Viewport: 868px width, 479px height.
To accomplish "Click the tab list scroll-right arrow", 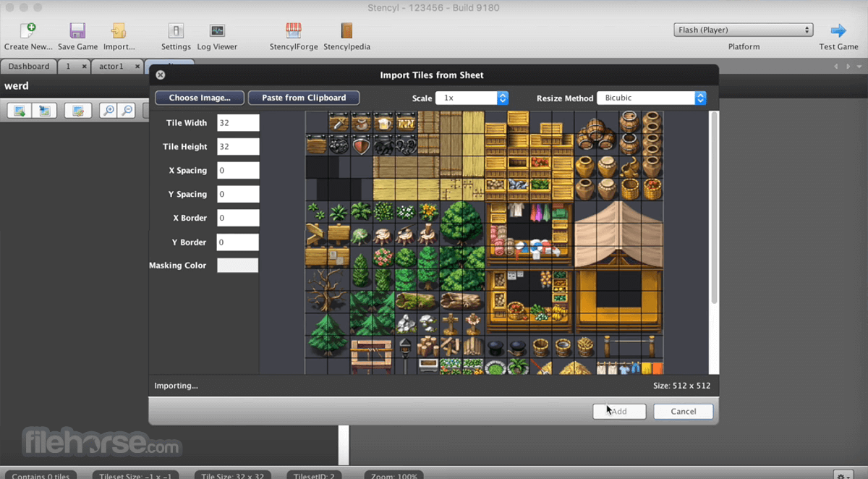I will [x=847, y=67].
